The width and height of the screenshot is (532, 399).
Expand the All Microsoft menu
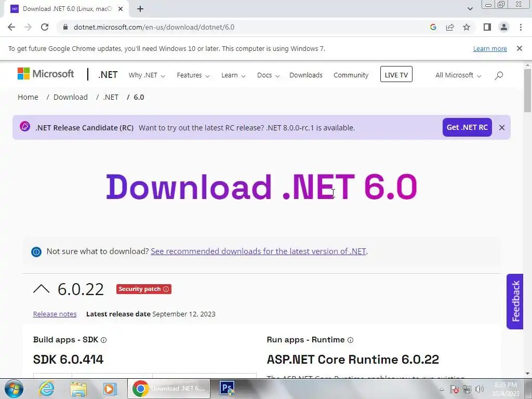click(458, 75)
